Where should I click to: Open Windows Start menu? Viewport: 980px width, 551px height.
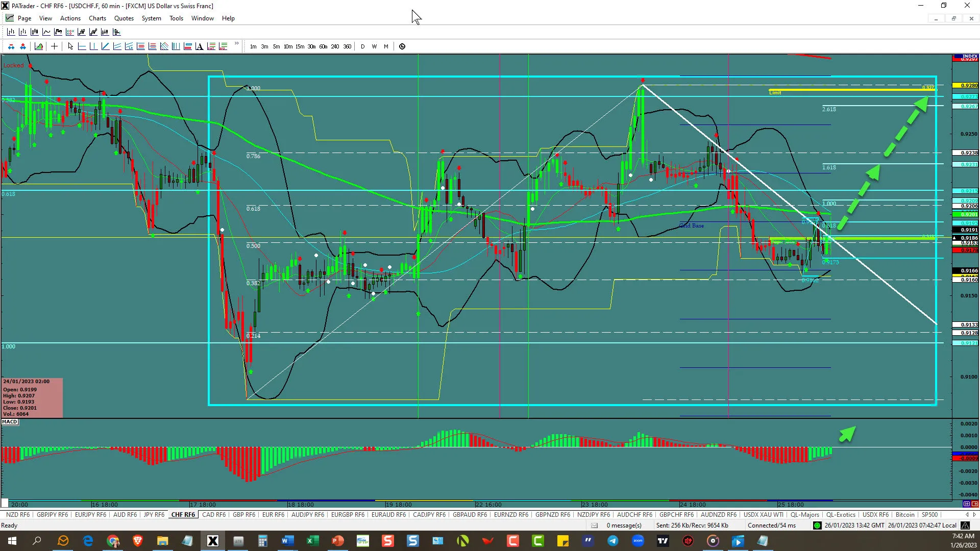[12, 541]
